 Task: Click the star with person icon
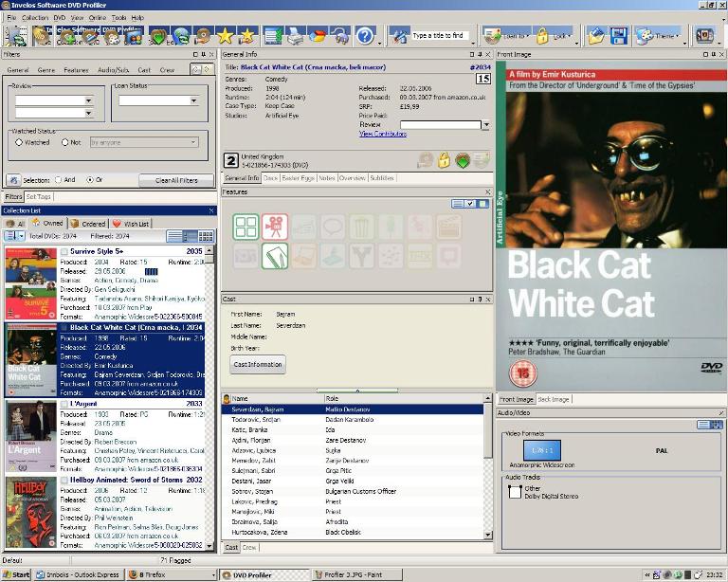point(247,36)
